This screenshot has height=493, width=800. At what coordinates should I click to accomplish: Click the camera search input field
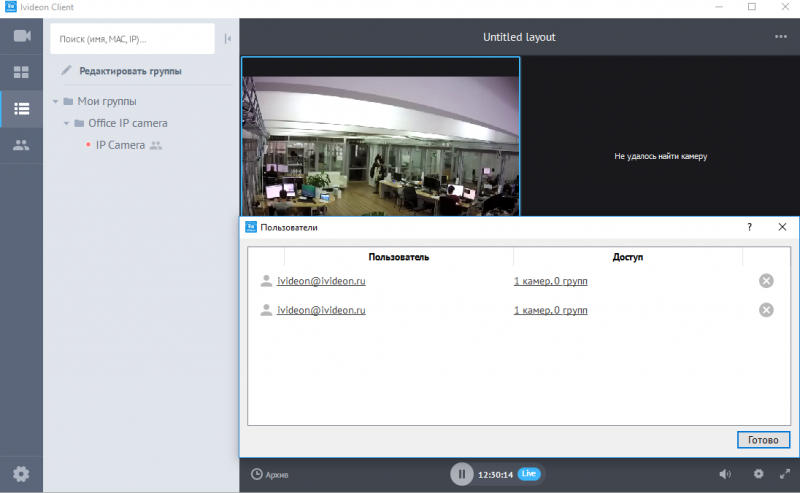(x=130, y=39)
